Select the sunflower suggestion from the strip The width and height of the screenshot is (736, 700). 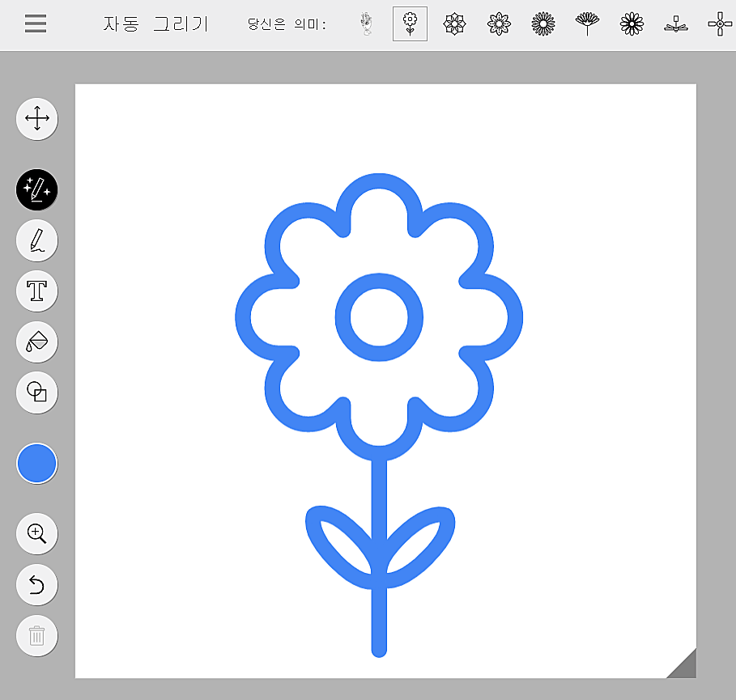pos(542,23)
